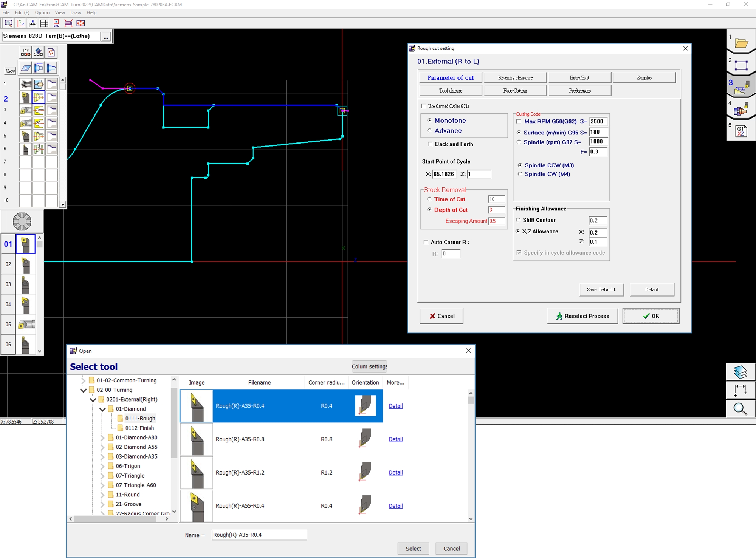Click the Ins insert process icon
The width and height of the screenshot is (756, 558).
coord(26,52)
